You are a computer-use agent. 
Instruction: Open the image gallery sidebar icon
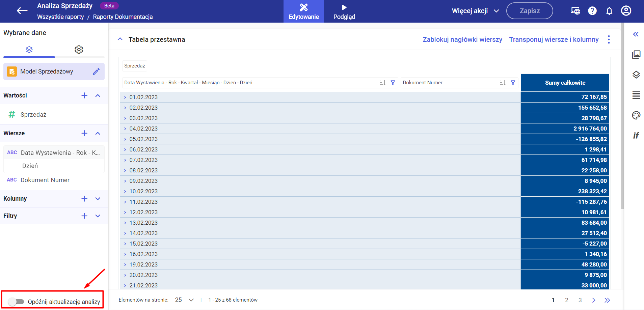point(636,54)
